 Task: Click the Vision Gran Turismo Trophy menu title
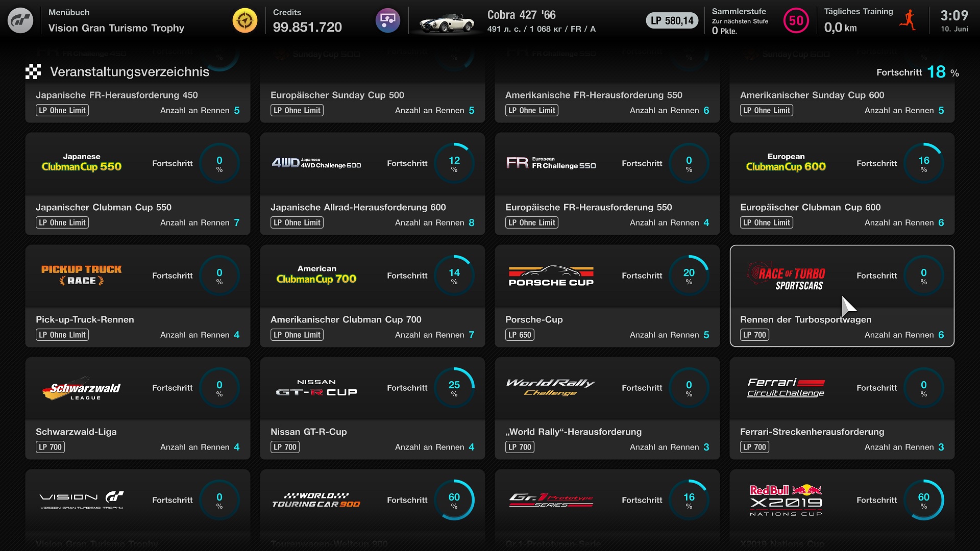(x=116, y=28)
